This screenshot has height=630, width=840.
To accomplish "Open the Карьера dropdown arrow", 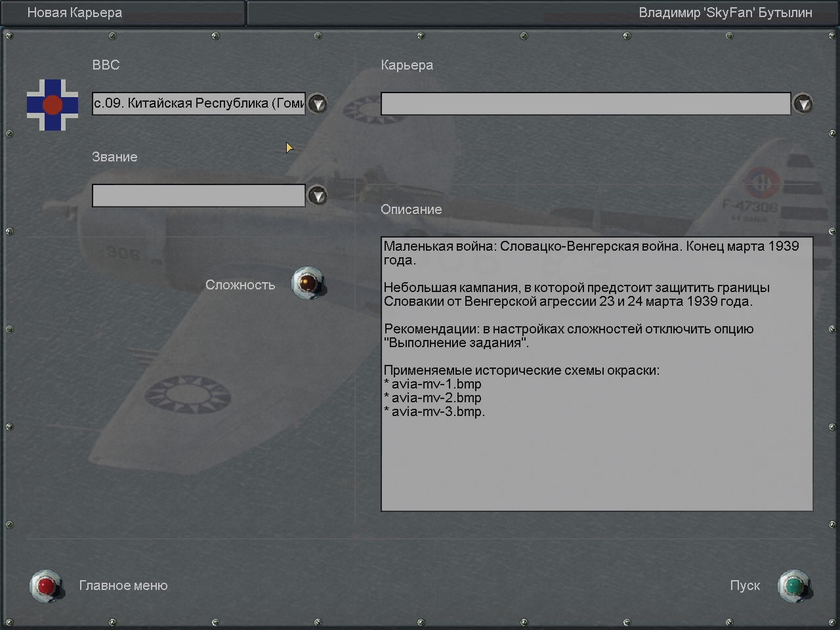I will point(803,104).
